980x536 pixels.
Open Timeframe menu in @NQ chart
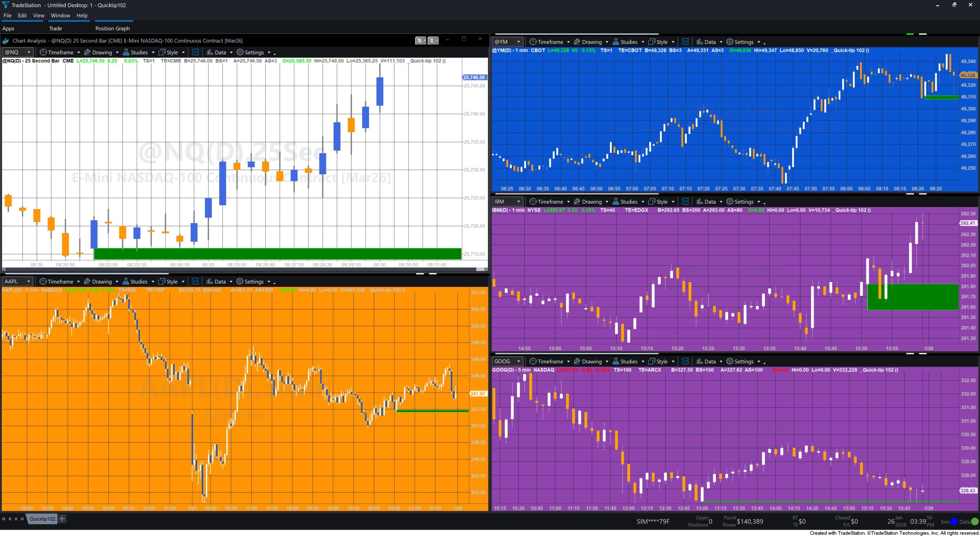(60, 52)
